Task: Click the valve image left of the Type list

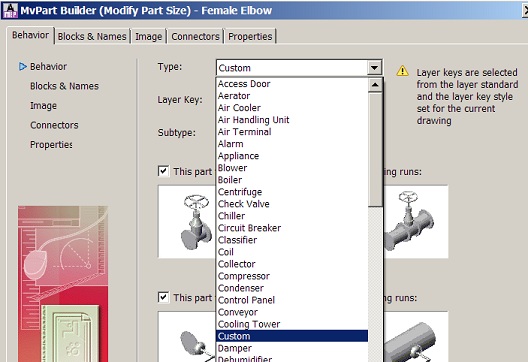Action: (x=187, y=222)
